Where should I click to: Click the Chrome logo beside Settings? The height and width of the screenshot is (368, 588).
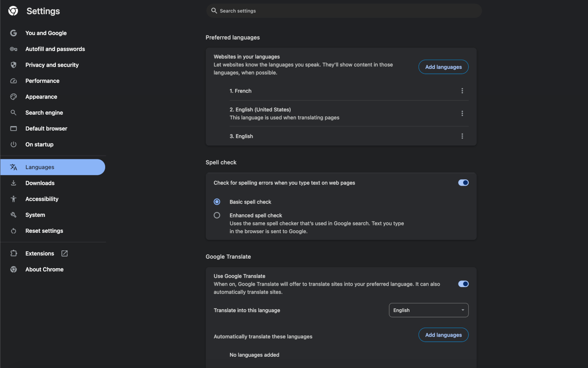point(13,11)
